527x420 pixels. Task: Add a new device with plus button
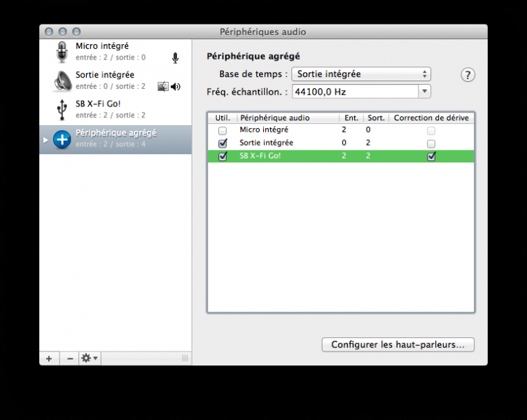[x=49, y=358]
